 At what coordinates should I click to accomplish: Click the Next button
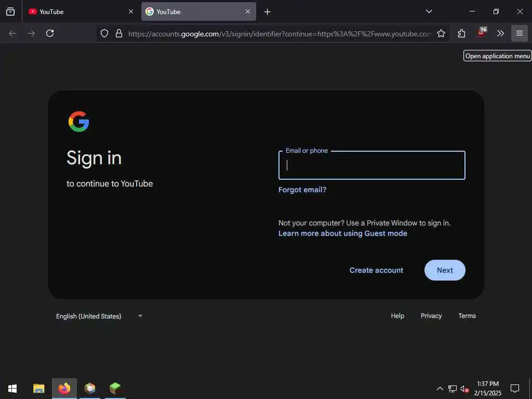(445, 270)
